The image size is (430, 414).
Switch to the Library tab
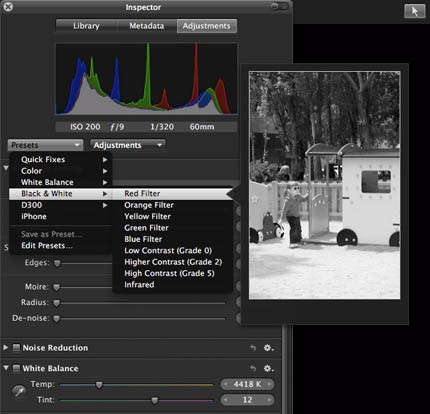pos(86,26)
